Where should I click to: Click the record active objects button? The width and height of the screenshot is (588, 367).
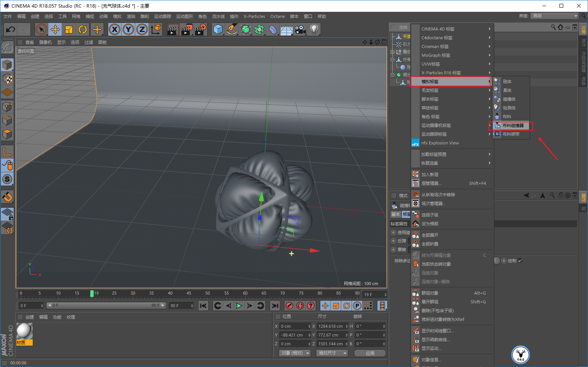(289, 306)
